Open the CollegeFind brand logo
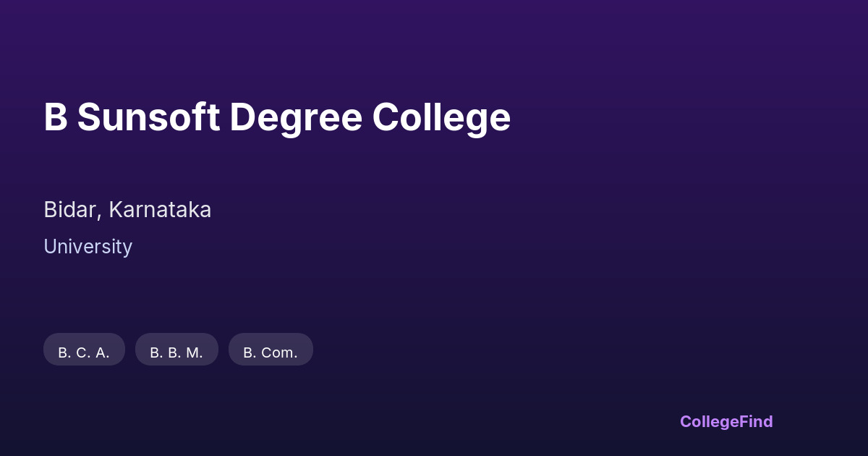This screenshot has height=456, width=868. (726, 421)
